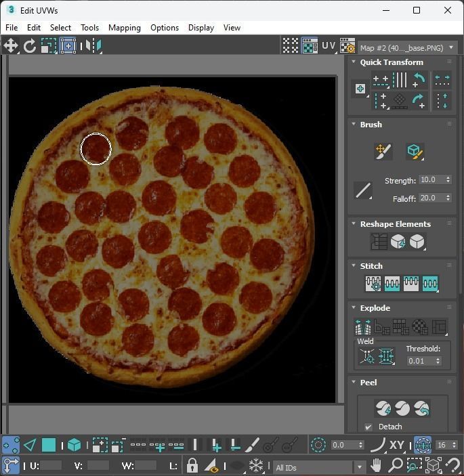Collapse the Quick Transform rollout
Screen dimensions: 464x476
click(354, 62)
